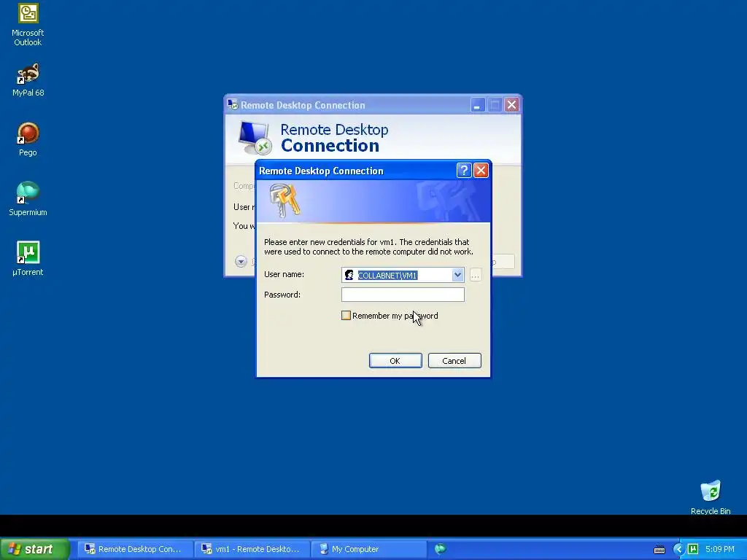
Task: Click the user icon in User name field
Action: [x=349, y=275]
